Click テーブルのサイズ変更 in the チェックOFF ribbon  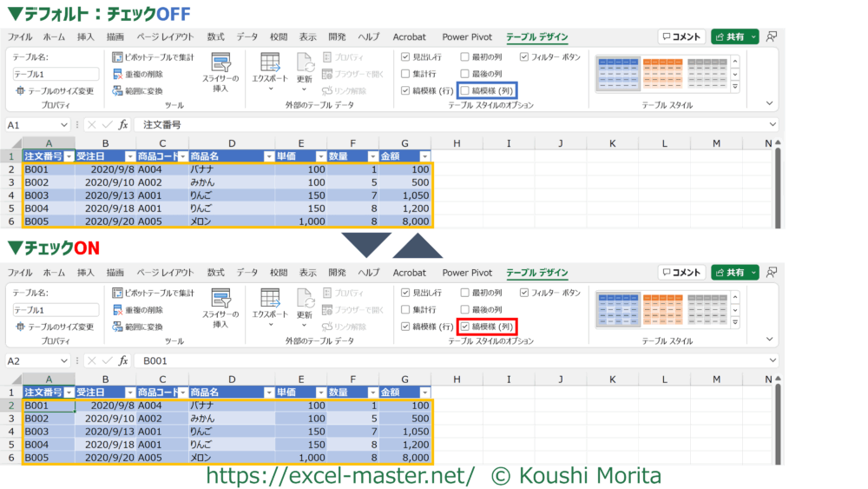point(54,90)
